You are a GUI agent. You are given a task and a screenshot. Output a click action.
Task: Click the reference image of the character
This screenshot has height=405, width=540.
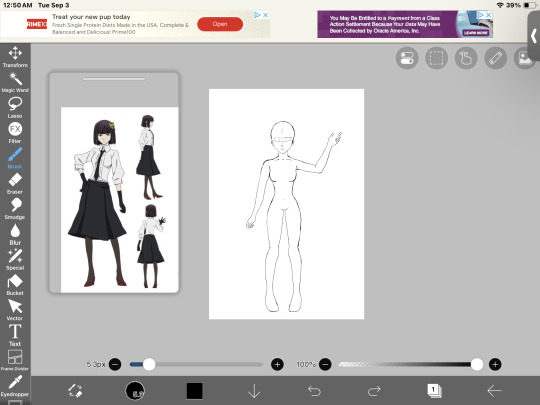click(x=120, y=200)
